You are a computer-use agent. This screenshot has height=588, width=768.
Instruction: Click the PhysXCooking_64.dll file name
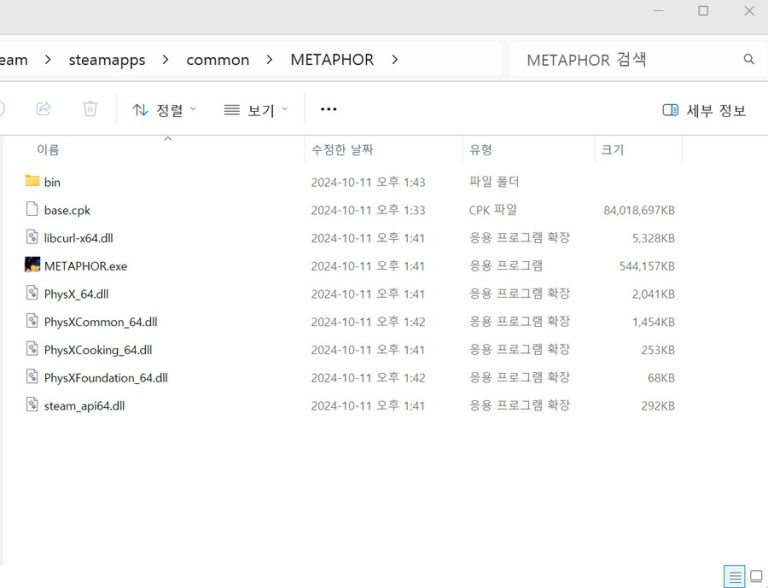pos(98,350)
